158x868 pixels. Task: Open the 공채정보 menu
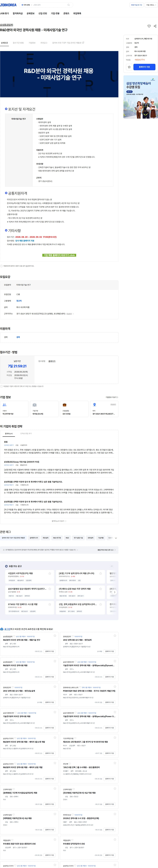coord(31,13)
